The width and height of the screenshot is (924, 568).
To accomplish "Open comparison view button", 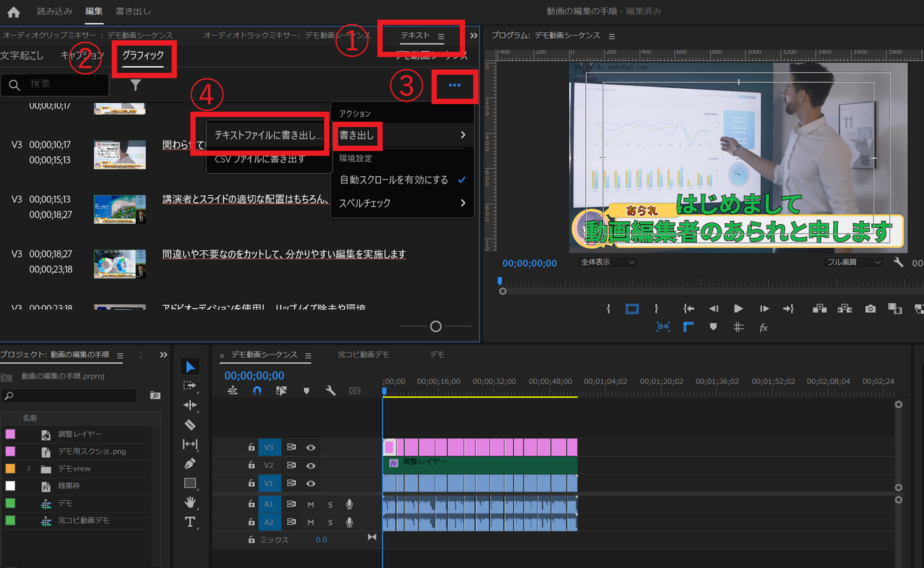I will (x=895, y=308).
